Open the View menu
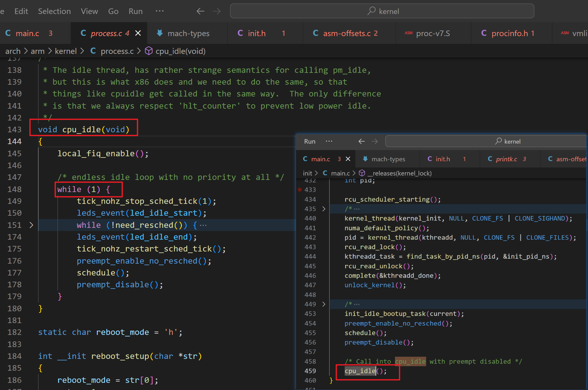This screenshot has height=390, width=588. 89,11
